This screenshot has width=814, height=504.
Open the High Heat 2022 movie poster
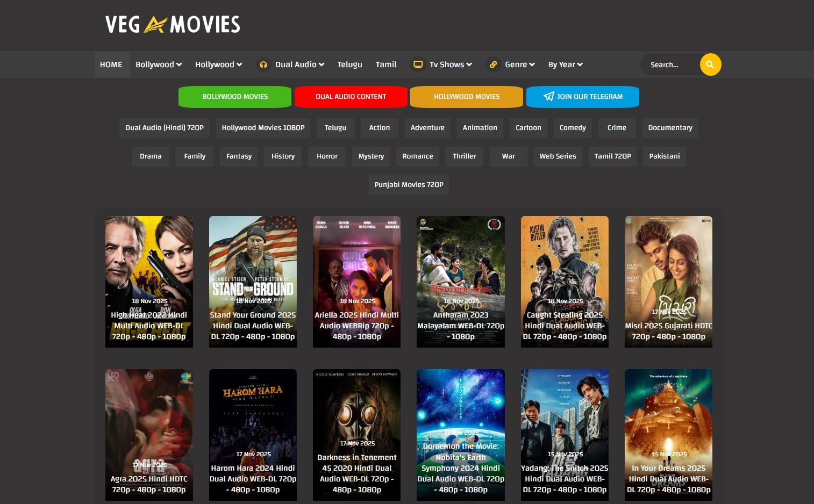[149, 282]
